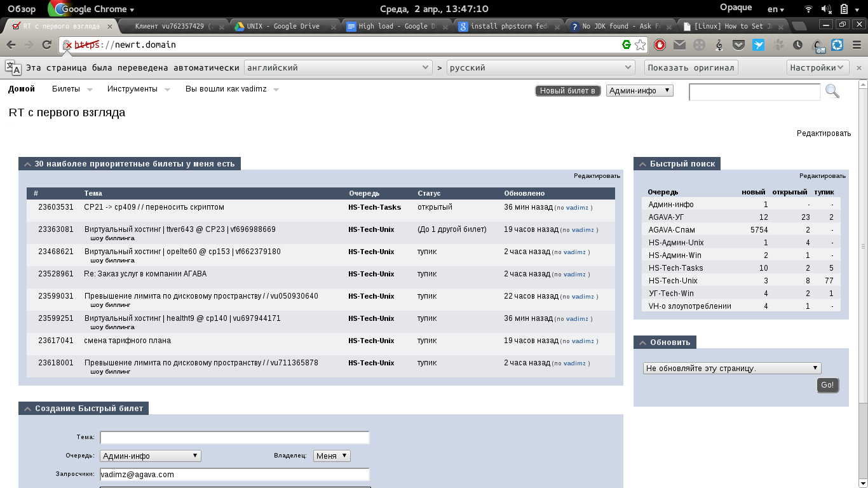
Task: Click the Go! button
Action: (828, 385)
